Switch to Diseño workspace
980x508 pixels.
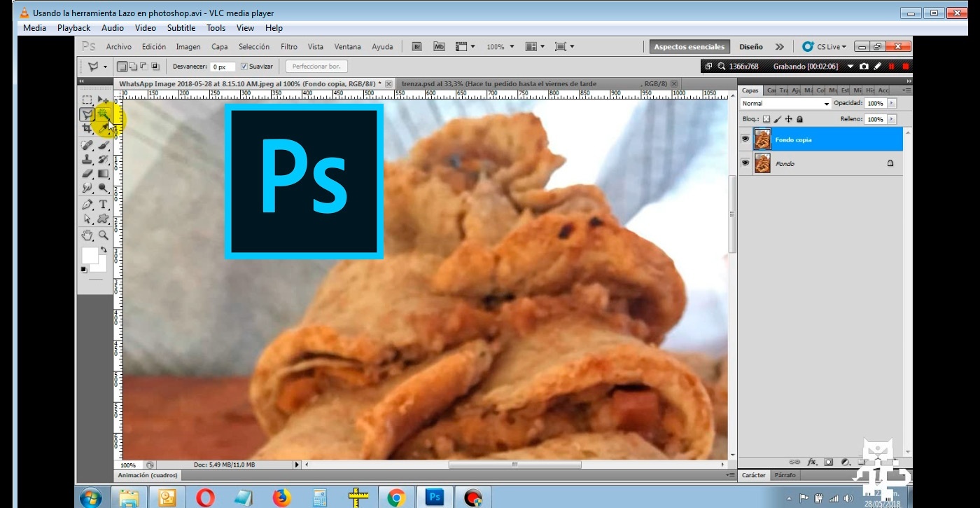click(x=750, y=47)
